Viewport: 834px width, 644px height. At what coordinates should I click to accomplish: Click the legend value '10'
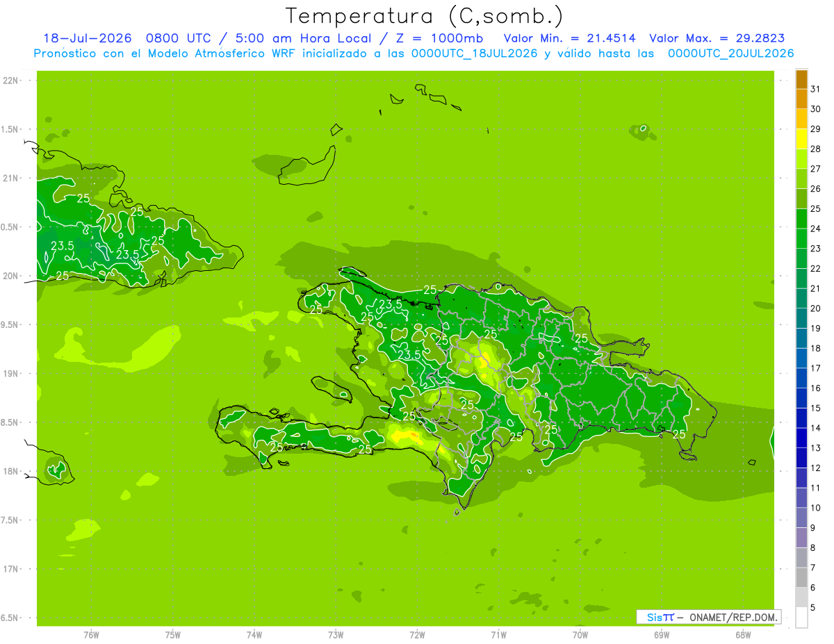[815, 508]
